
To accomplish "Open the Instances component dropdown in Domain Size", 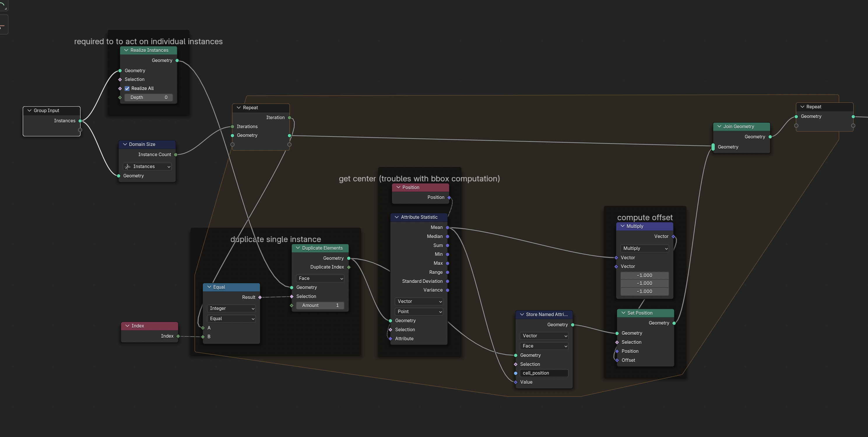I will [147, 166].
